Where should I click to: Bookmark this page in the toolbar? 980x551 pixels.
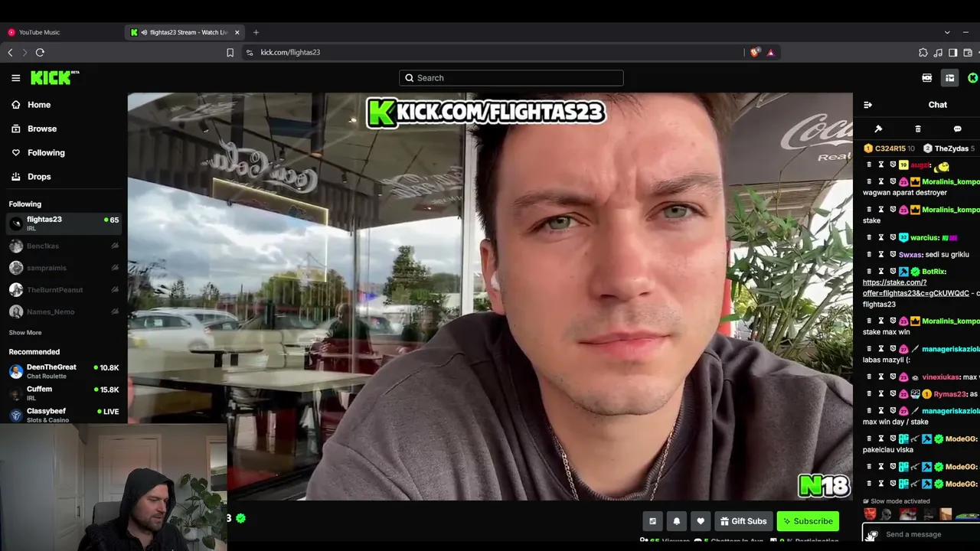(x=230, y=53)
